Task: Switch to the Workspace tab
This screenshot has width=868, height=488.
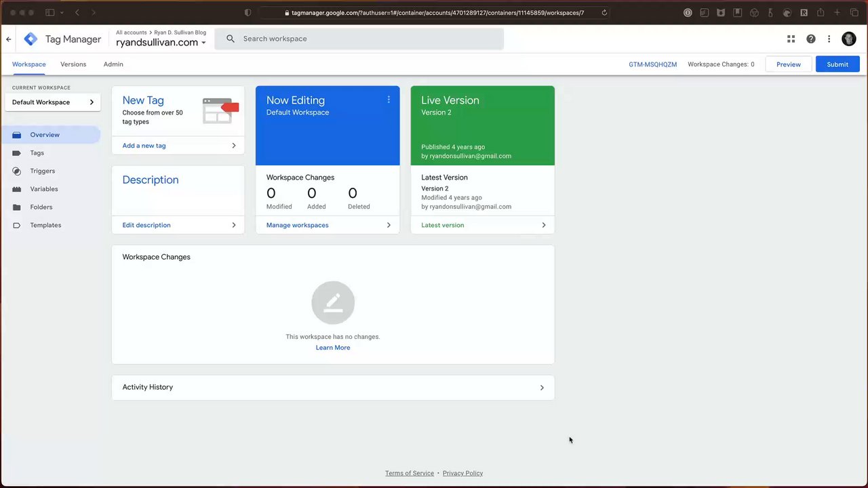Action: 29,64
